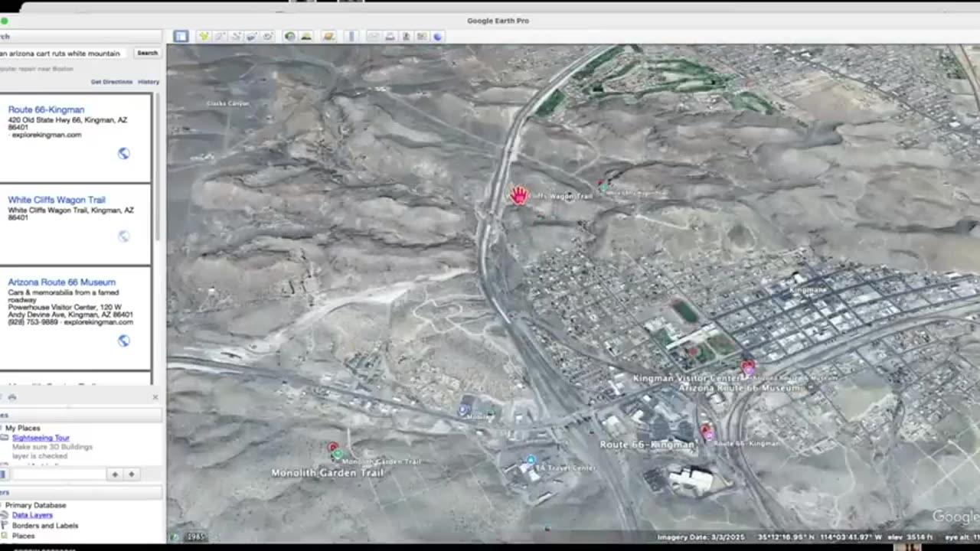Image resolution: width=980 pixels, height=551 pixels.
Task: Select the My Places tree item
Action: click(23, 428)
